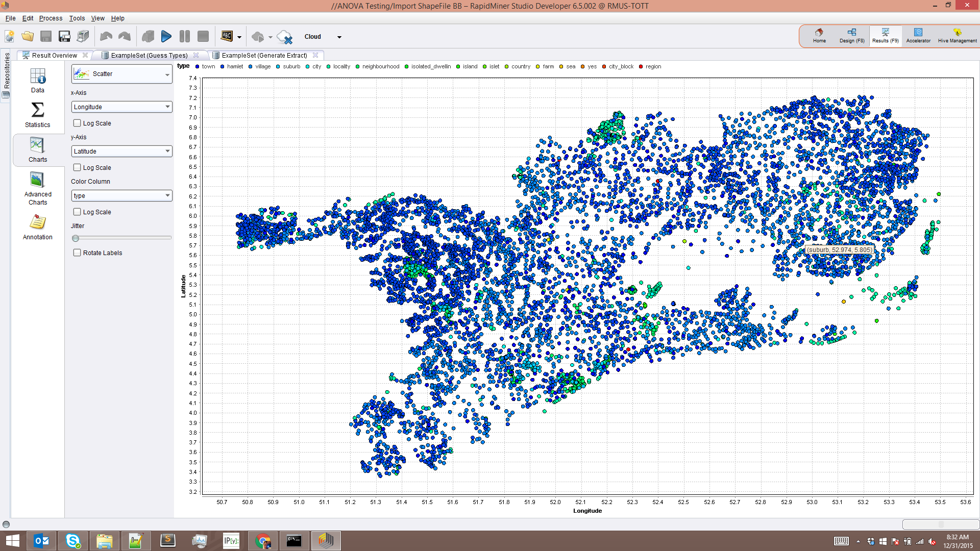Viewport: 980px width, 551px height.
Task: Select the ExampleSet (Guess Types) tab
Action: click(x=149, y=55)
